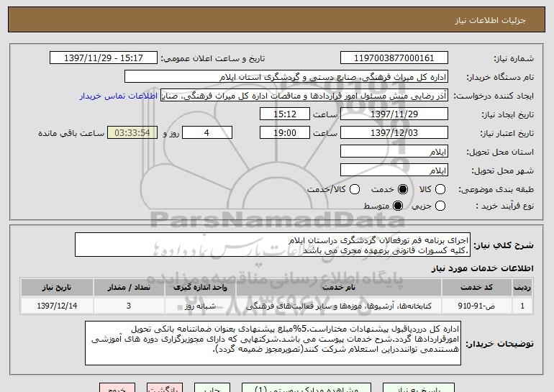This screenshot has height=392, width=554.
Task: Click the unit cell شبانه روز
Action: [200, 306]
